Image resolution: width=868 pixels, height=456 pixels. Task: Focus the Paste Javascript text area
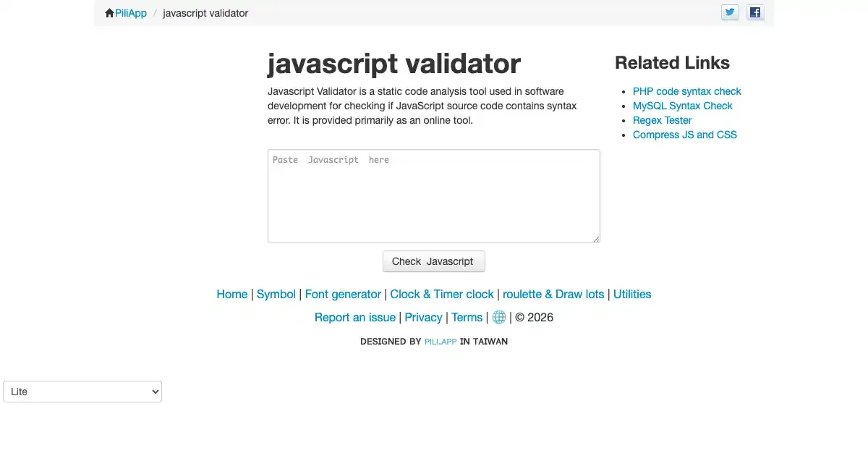point(433,196)
